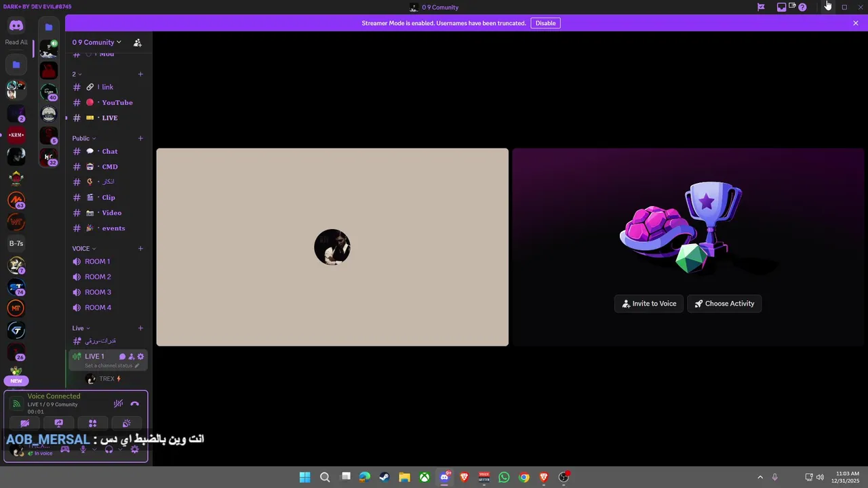This screenshot has width=868, height=488.
Task: Open WhatsApp from the taskbar
Action: 504,477
